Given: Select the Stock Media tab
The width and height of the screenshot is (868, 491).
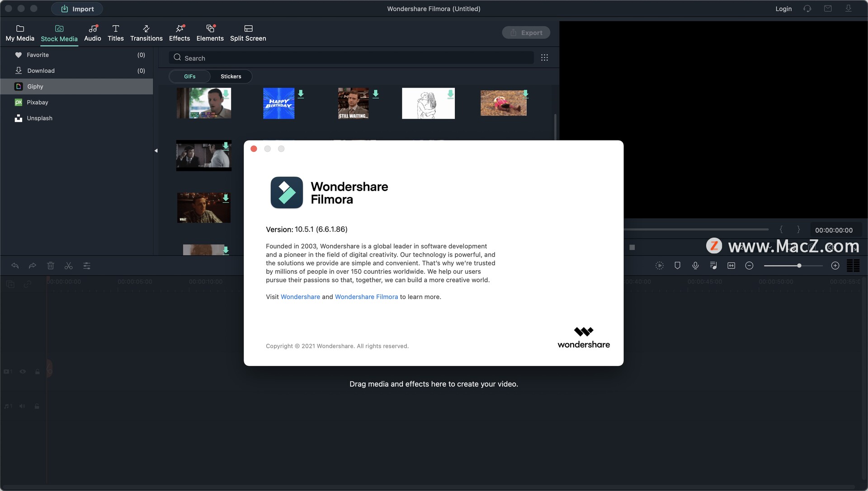Looking at the screenshot, I should pyautogui.click(x=58, y=33).
